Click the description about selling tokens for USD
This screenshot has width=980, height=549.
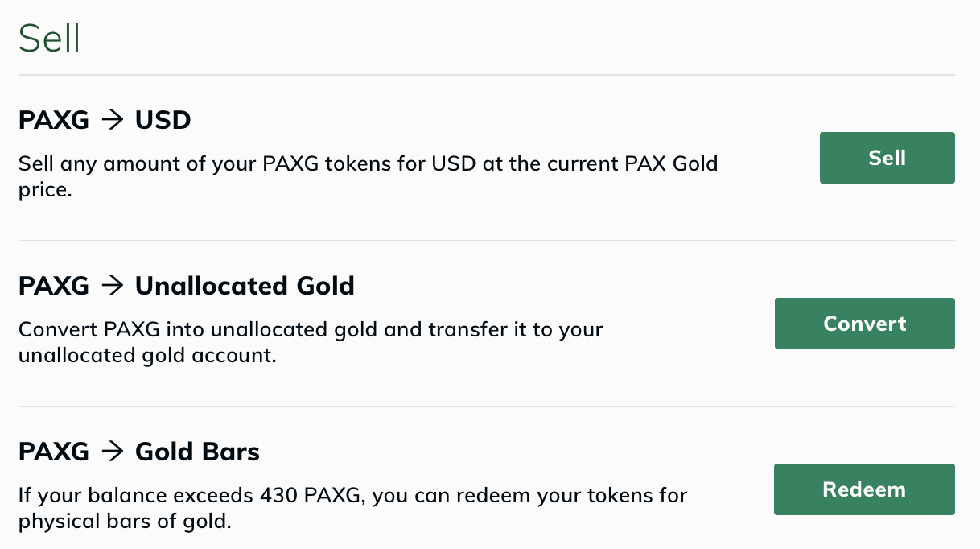(368, 177)
